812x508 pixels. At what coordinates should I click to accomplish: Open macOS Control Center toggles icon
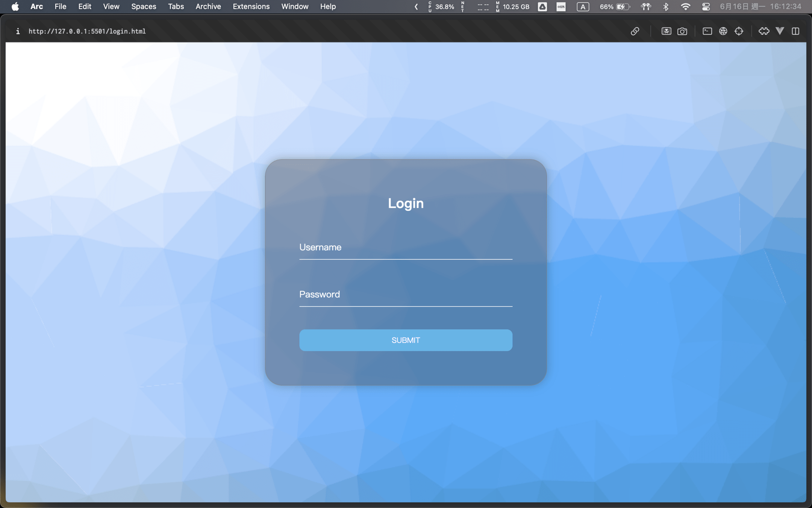coord(706,6)
